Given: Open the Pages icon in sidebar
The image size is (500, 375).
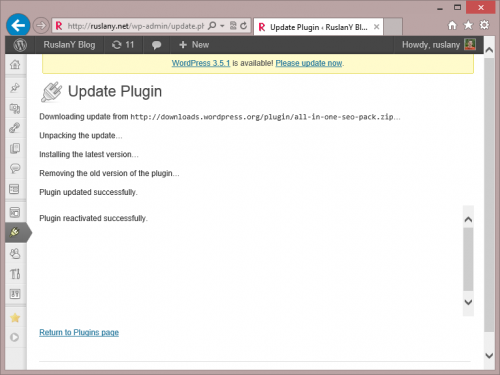Looking at the screenshot, I should coord(15,148).
